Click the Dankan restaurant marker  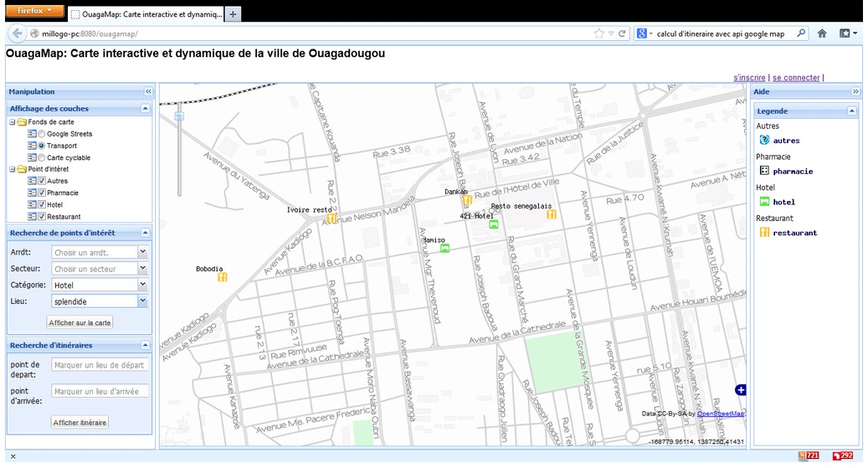pyautogui.click(x=467, y=201)
